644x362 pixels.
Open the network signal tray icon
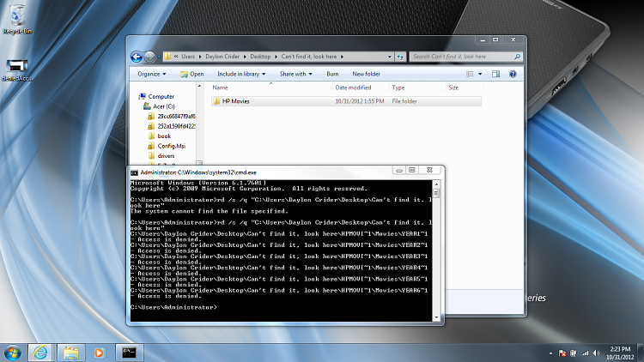tap(585, 353)
